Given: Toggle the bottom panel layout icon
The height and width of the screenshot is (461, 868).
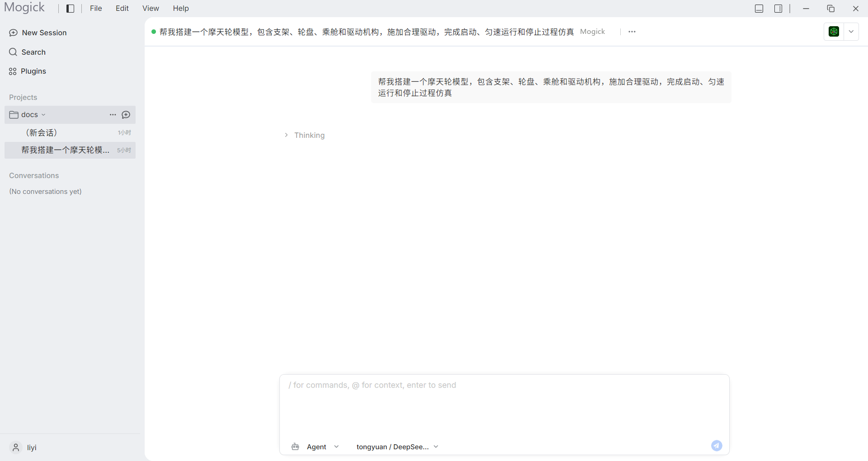Looking at the screenshot, I should pyautogui.click(x=759, y=9).
